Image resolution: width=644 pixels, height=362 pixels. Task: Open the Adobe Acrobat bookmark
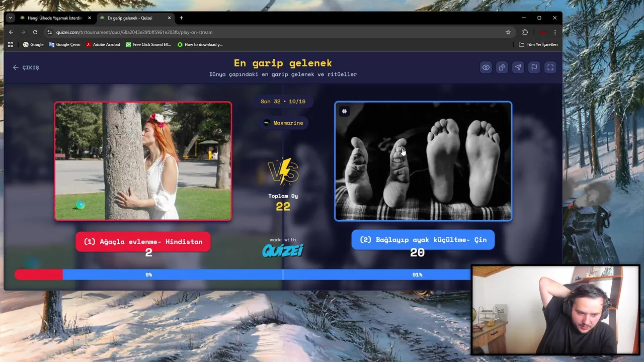coord(103,45)
